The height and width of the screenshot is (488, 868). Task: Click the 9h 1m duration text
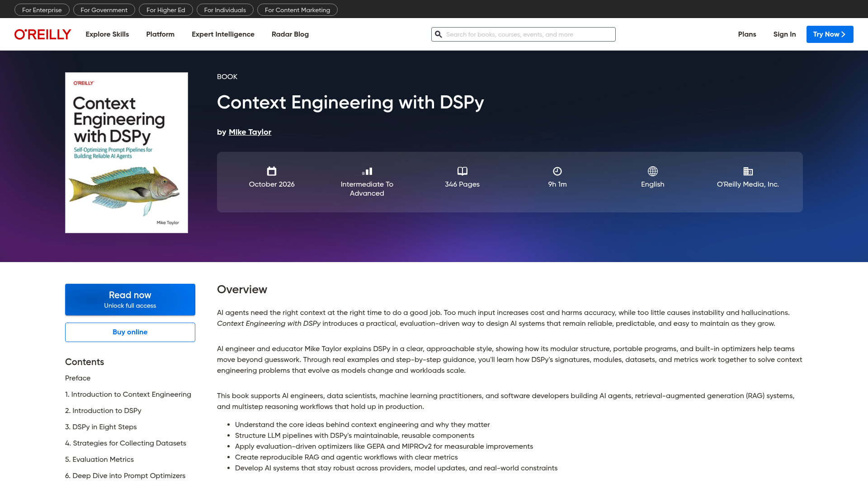(557, 184)
